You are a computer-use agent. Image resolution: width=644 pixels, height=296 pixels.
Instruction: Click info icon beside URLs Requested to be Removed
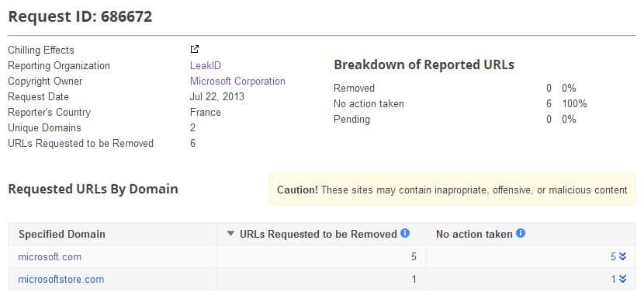pyautogui.click(x=405, y=234)
